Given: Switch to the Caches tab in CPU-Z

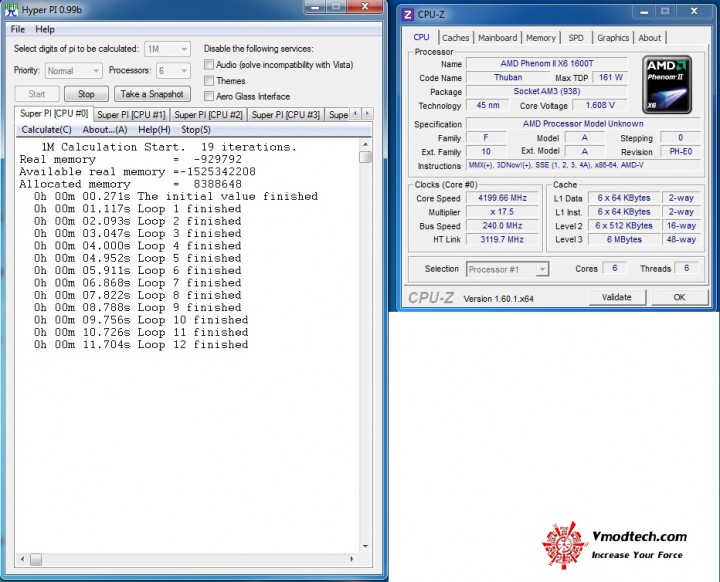Looking at the screenshot, I should (456, 38).
